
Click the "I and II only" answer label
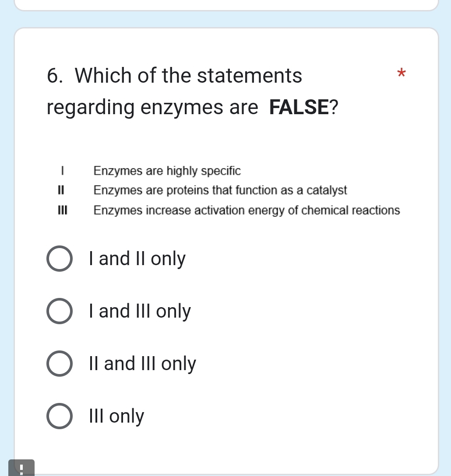tap(137, 259)
